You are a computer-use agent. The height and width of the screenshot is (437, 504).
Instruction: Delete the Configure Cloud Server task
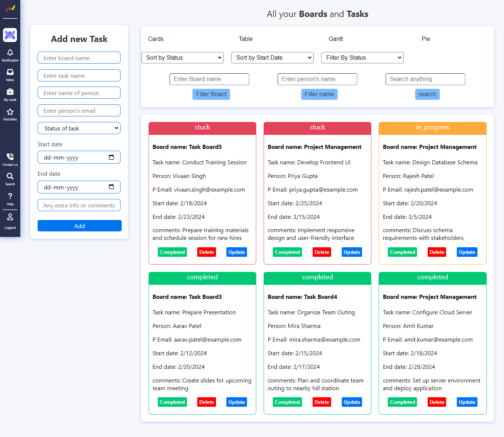pyautogui.click(x=437, y=402)
